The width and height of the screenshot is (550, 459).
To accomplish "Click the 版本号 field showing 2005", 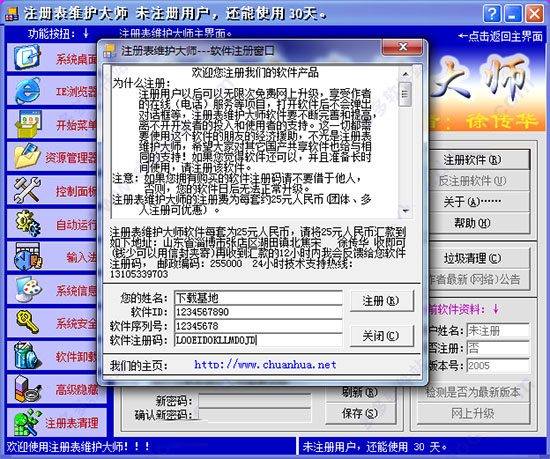I will point(498,366).
